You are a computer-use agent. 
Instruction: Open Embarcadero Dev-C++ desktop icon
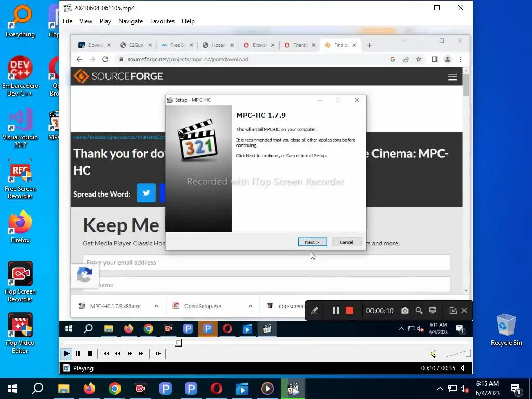pos(20,76)
